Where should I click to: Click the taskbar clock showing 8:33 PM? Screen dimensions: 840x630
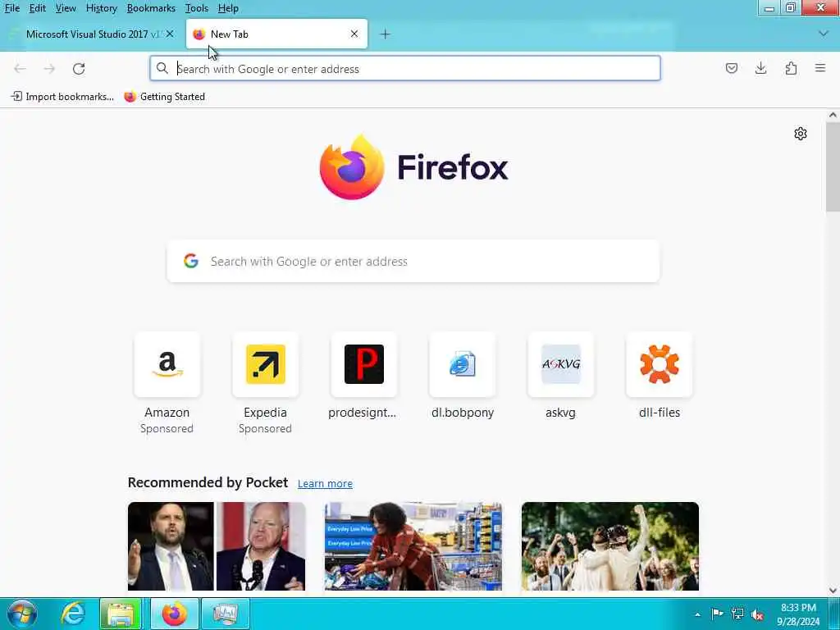tap(798, 614)
